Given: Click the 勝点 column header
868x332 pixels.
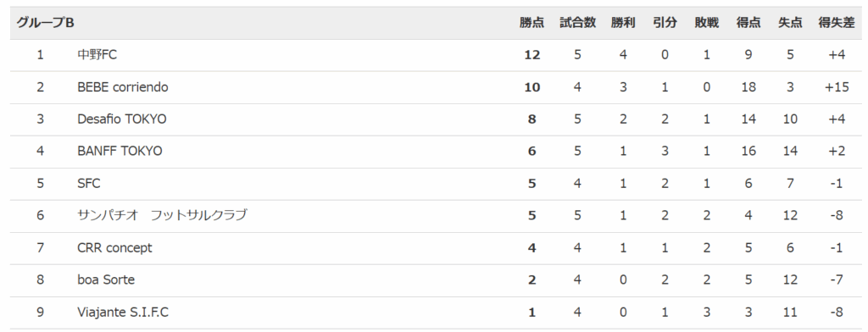Looking at the screenshot, I should [532, 23].
